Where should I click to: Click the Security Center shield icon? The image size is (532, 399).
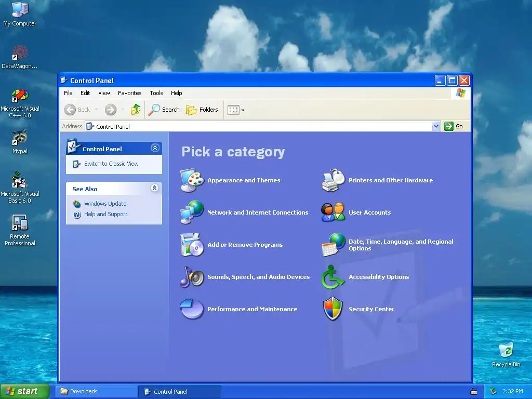point(333,309)
